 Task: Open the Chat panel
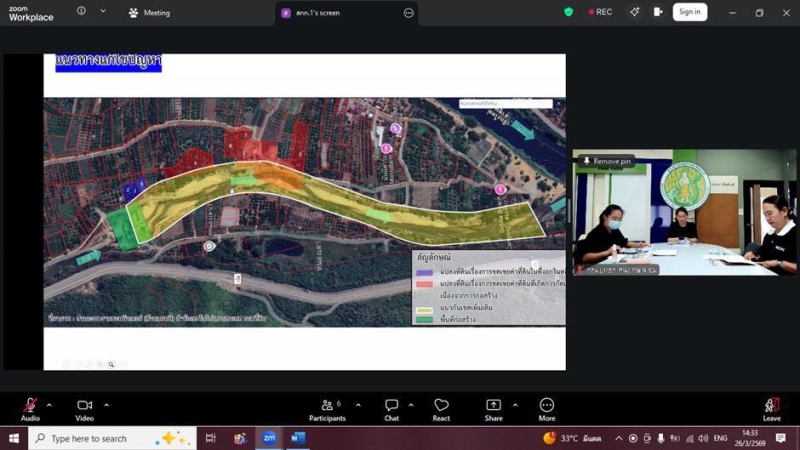coord(392,405)
